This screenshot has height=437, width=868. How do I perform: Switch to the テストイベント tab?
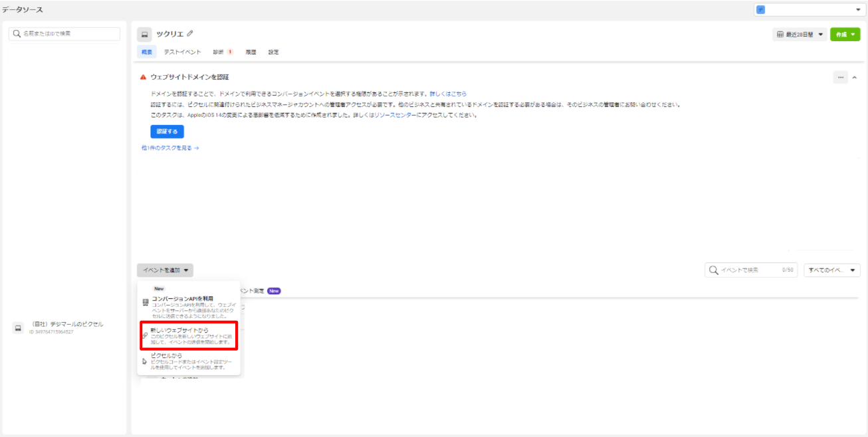point(183,52)
